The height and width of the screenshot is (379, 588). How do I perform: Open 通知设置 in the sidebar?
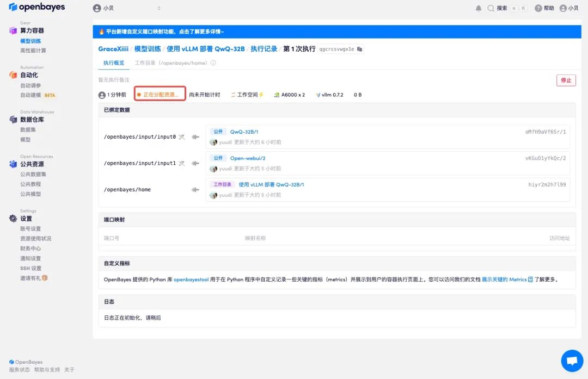[x=30, y=258]
